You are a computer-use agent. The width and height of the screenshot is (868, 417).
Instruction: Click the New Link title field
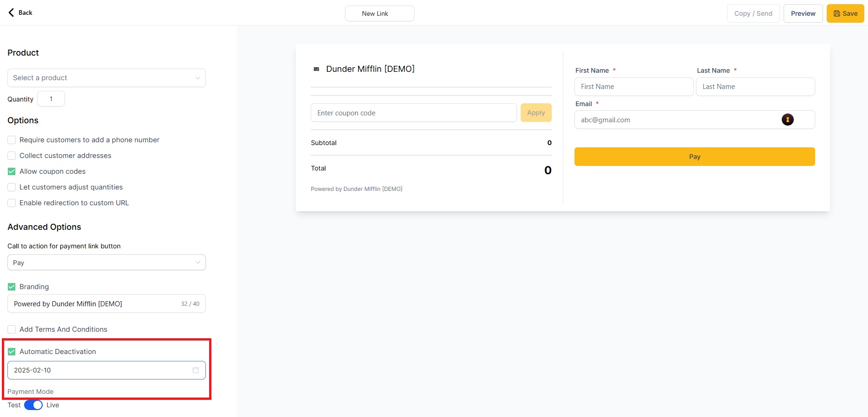tap(380, 13)
